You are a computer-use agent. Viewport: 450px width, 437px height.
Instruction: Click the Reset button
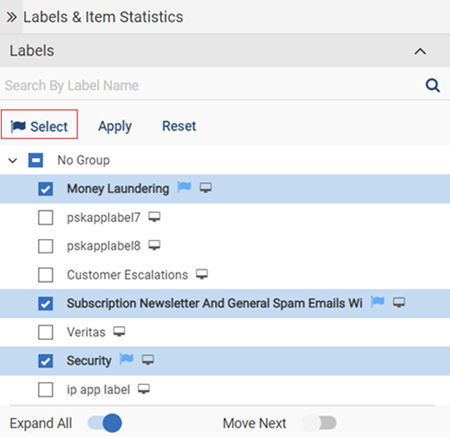coord(179,126)
